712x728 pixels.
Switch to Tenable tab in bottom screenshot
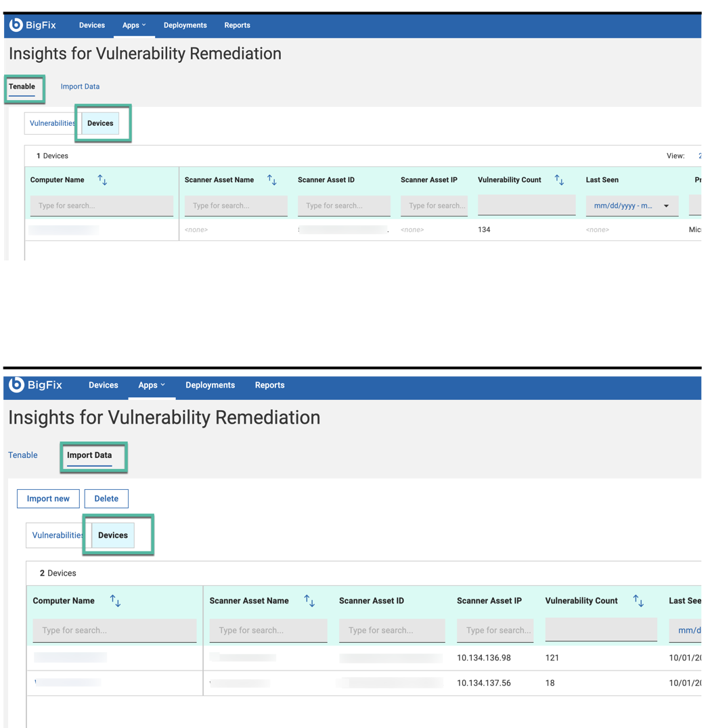point(23,455)
